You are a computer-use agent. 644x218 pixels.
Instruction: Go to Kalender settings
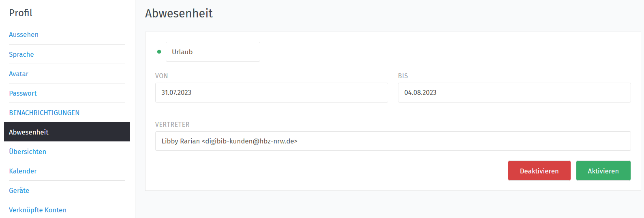click(x=23, y=171)
